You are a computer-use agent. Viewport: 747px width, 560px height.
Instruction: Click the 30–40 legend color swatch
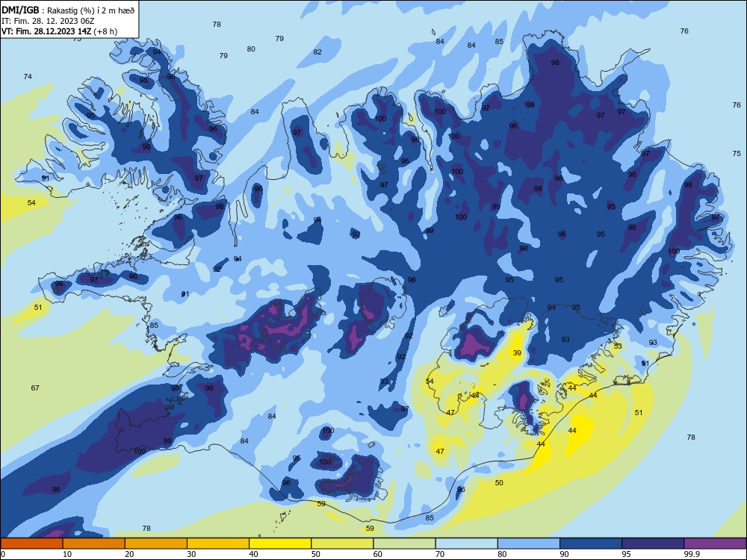218,544
